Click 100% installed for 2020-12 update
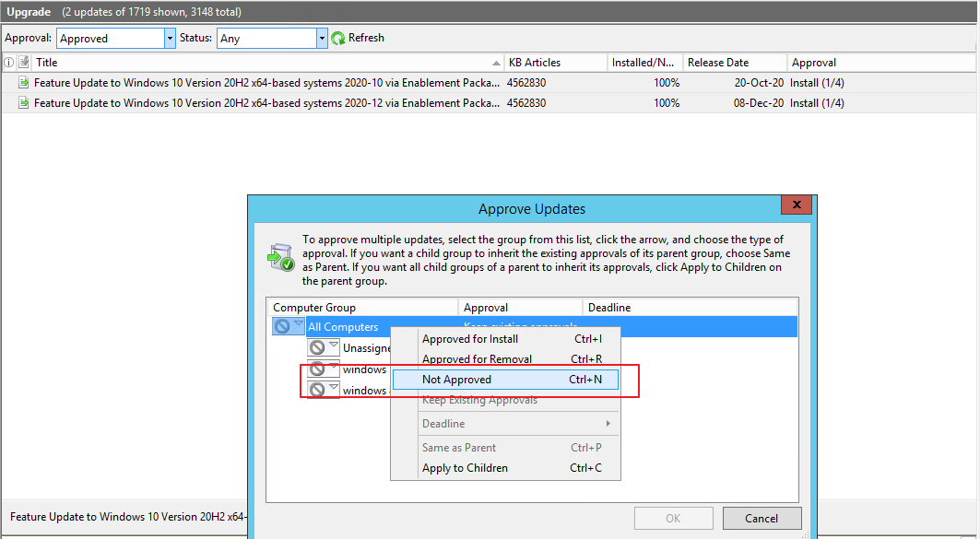 click(667, 103)
